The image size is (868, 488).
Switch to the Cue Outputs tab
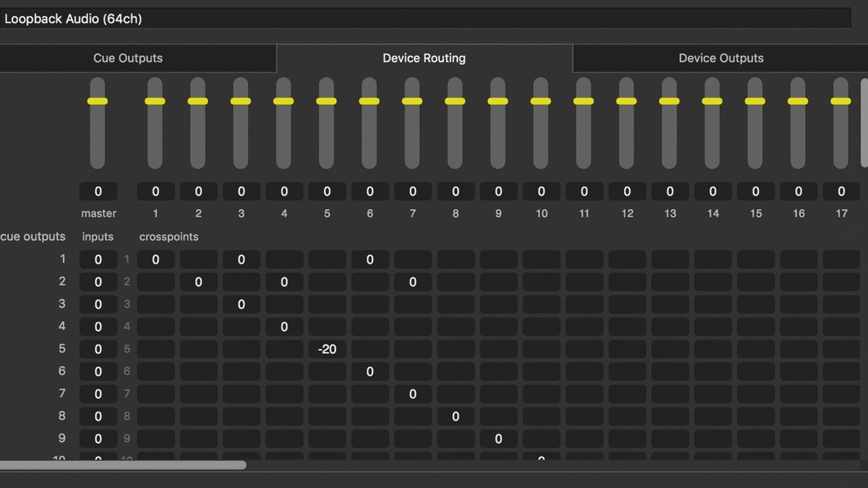(x=128, y=58)
